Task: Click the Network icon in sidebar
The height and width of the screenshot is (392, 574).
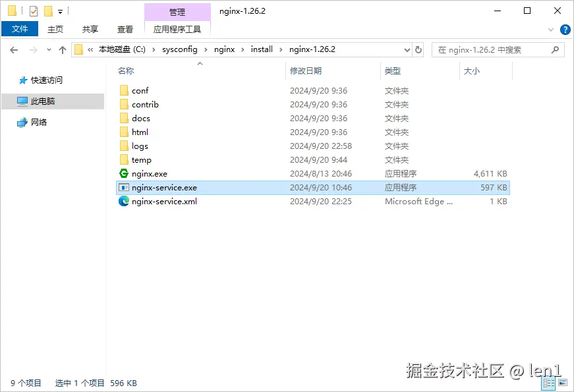Action: (x=22, y=123)
